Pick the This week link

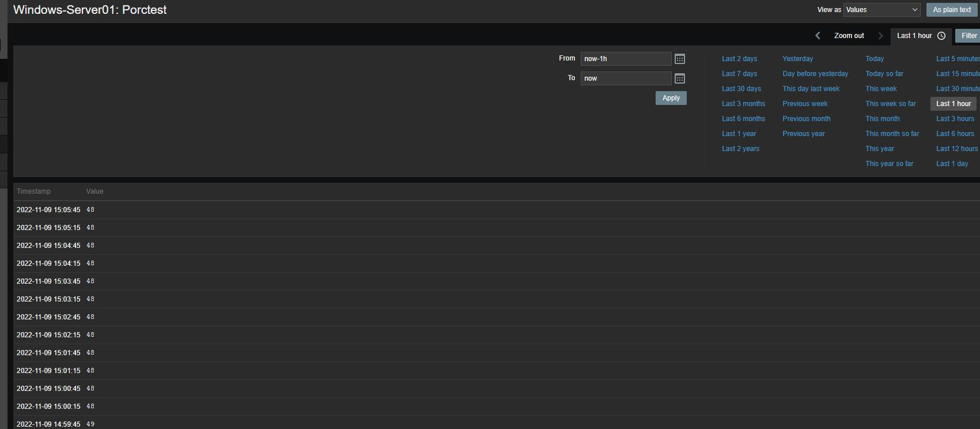[881, 89]
